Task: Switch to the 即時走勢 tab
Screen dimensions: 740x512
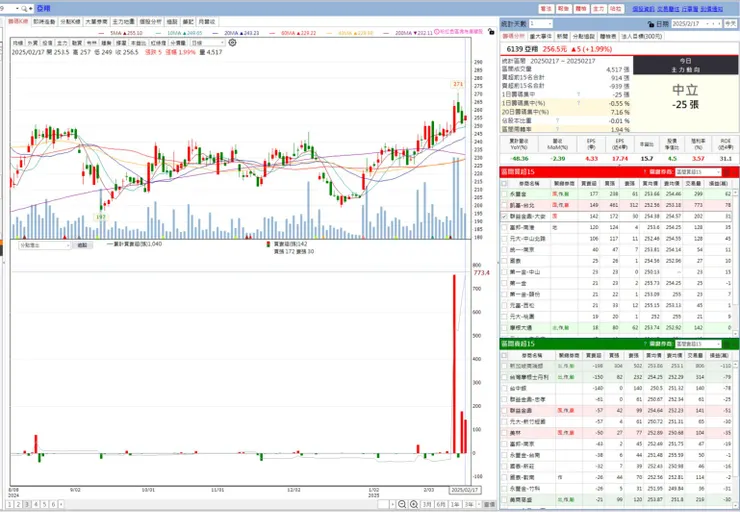Action: tap(44, 22)
